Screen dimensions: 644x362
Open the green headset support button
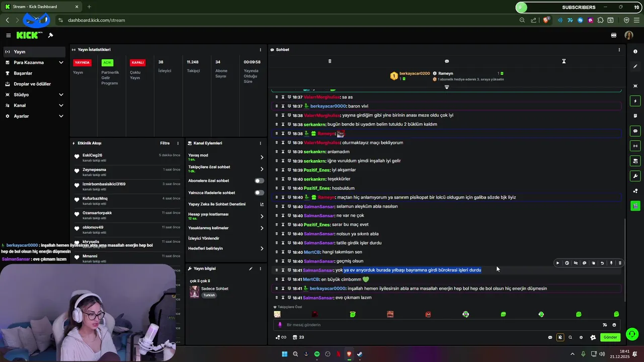(x=632, y=334)
